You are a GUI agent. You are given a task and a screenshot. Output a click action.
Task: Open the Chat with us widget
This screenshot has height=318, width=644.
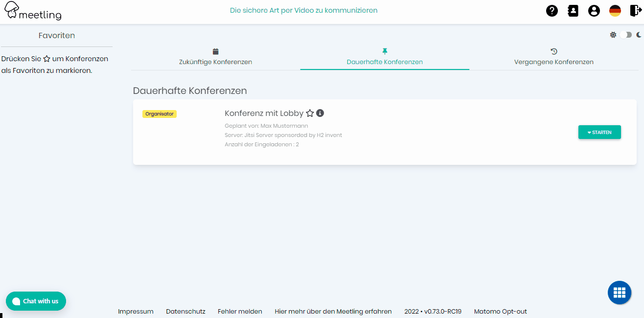(36, 301)
